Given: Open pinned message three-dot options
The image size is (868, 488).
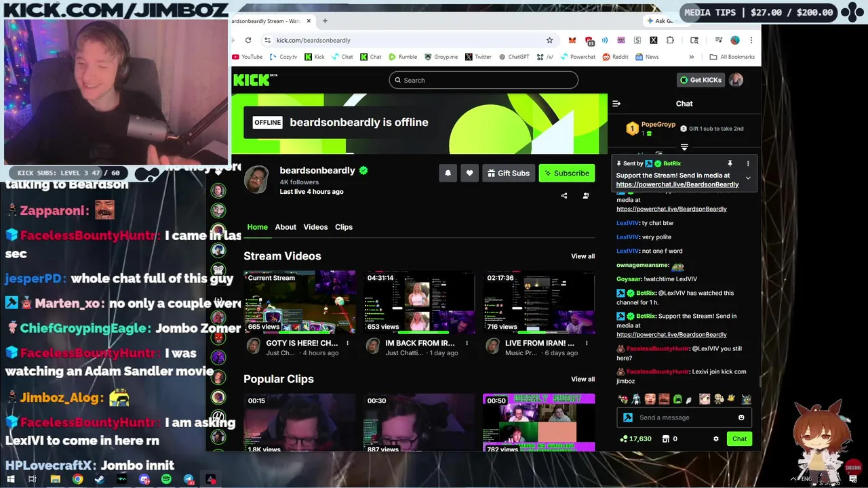Looking at the screenshot, I should click(748, 163).
